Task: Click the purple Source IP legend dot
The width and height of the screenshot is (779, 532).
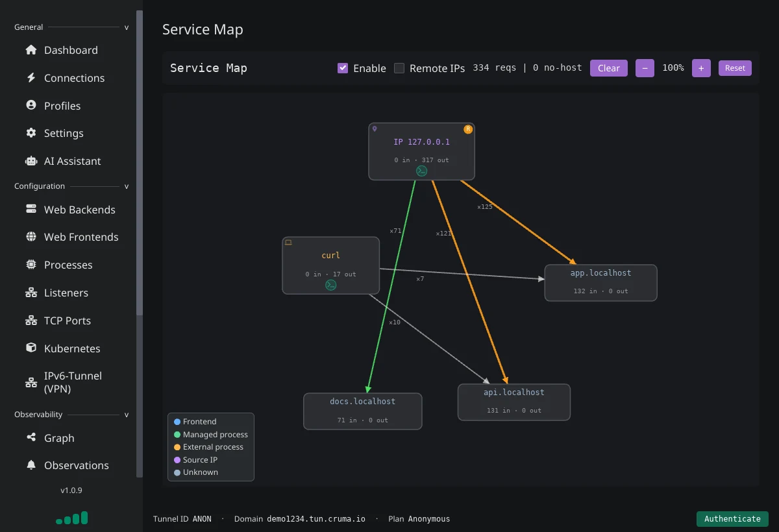Action: (177, 460)
